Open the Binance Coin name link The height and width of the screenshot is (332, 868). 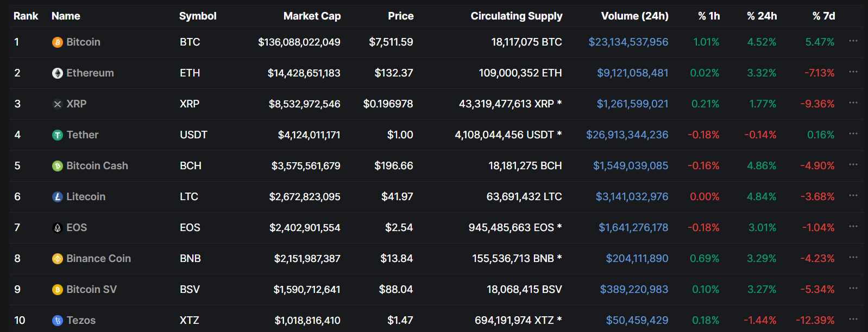coord(98,259)
